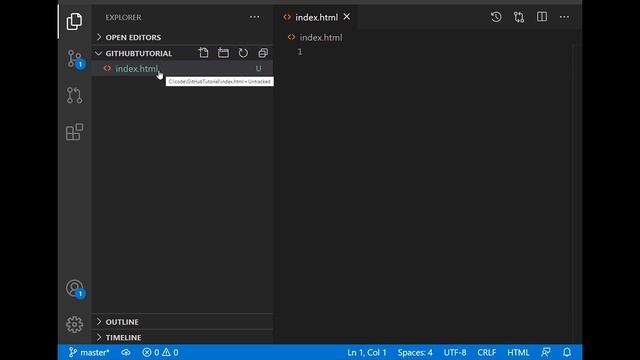Collapse the GITHUBTUTORIAL folder section
This screenshot has height=360, width=640.
pos(139,53)
